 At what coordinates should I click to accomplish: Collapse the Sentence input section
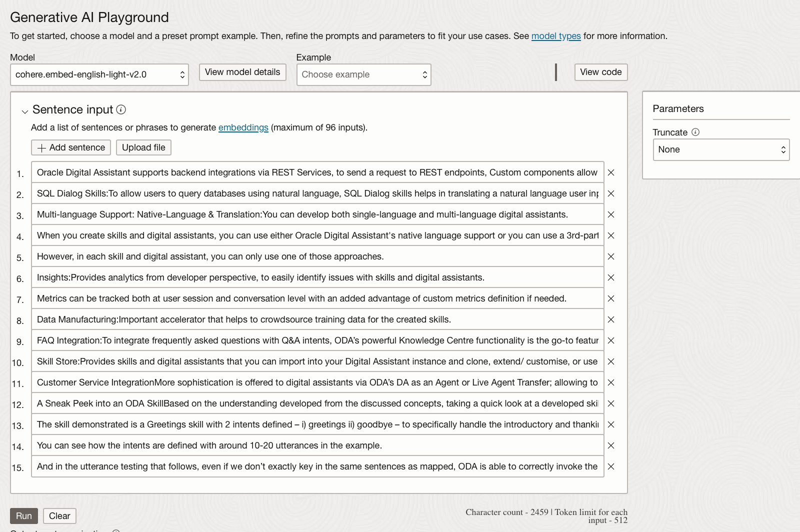[24, 111]
